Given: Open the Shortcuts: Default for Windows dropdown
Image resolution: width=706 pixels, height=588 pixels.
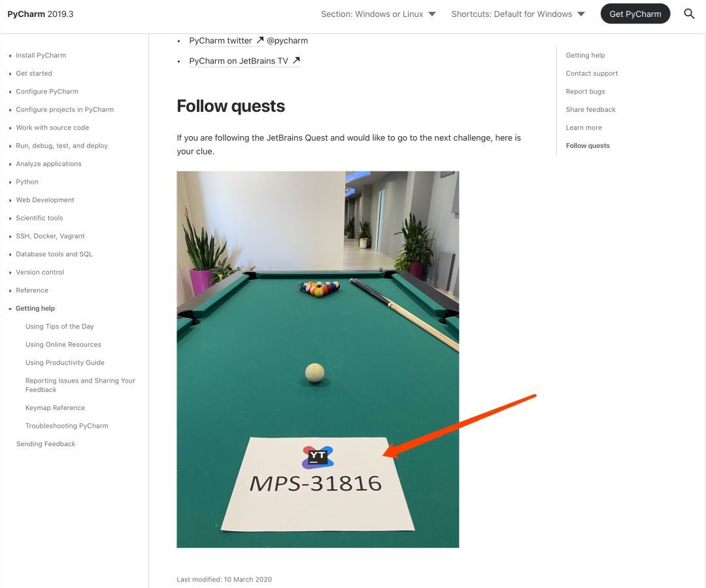Looking at the screenshot, I should click(x=518, y=14).
